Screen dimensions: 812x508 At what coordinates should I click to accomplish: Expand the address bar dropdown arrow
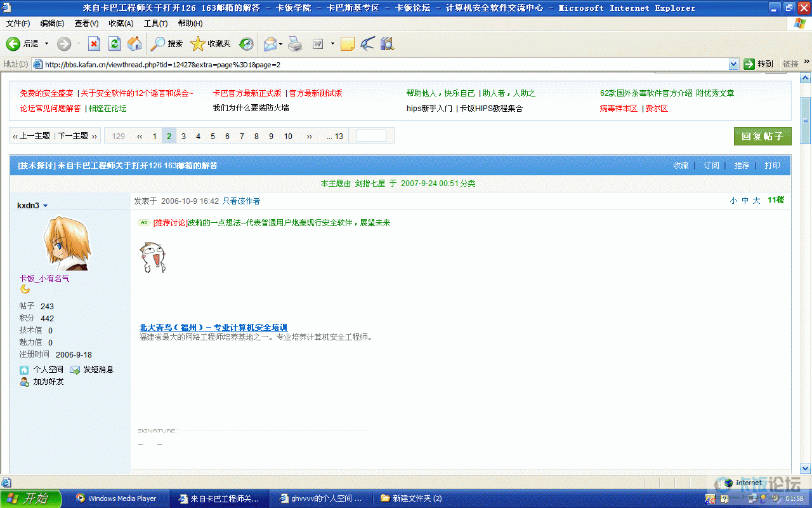(733, 64)
